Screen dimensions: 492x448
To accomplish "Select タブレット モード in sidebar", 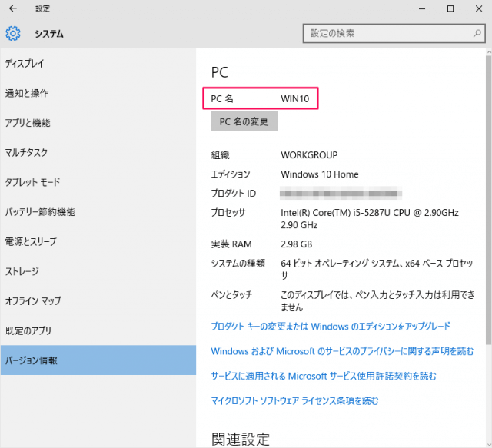I will click(98, 182).
